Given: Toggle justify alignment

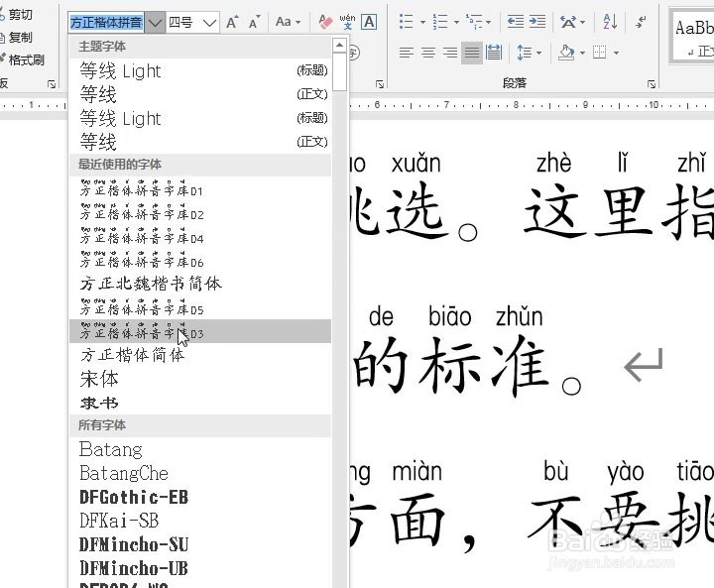Looking at the screenshot, I should click(x=472, y=53).
